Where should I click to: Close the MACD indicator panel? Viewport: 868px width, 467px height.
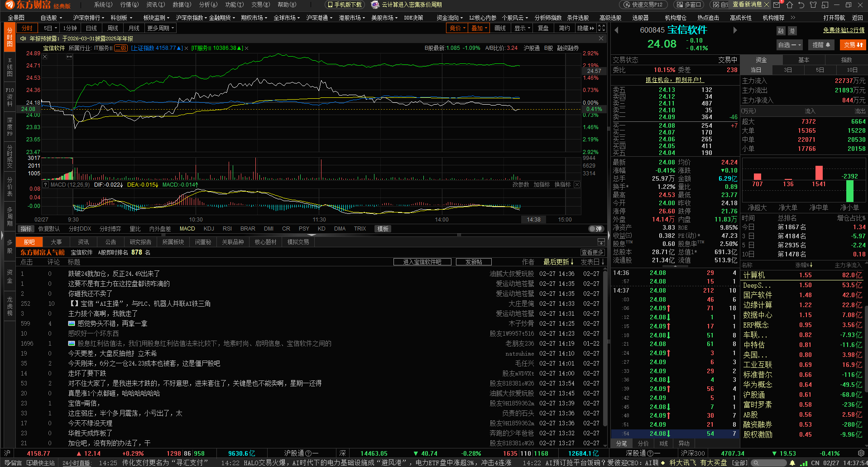tap(577, 185)
